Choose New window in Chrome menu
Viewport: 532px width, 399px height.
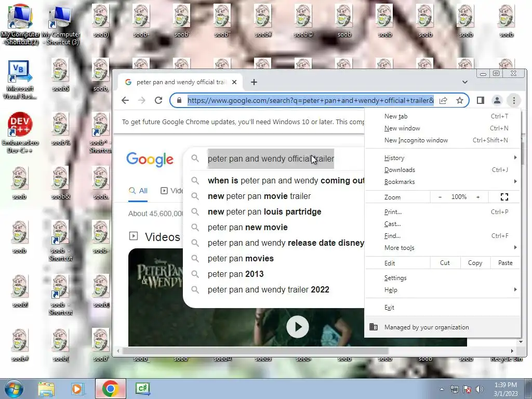443,128
